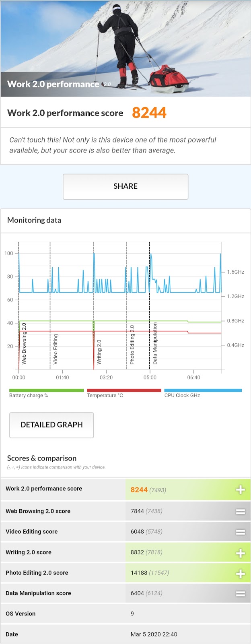Click plus icon on Photo Editing 2.0 score row
This screenshot has width=251, height=644.
(241, 574)
